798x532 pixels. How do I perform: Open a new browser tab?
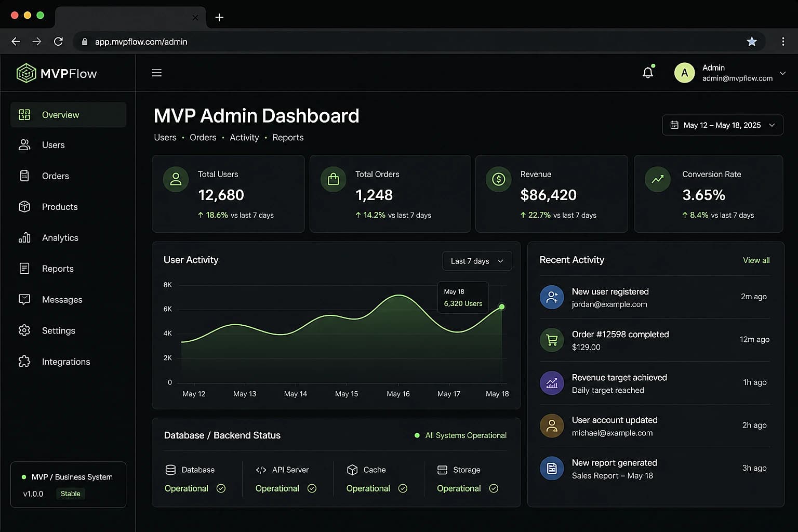(219, 17)
